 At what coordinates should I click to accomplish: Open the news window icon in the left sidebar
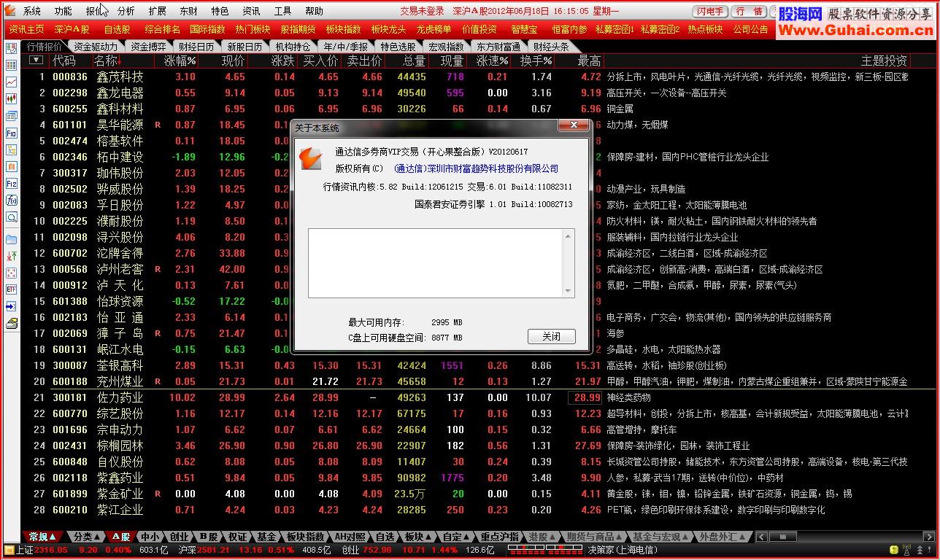pyautogui.click(x=11, y=116)
